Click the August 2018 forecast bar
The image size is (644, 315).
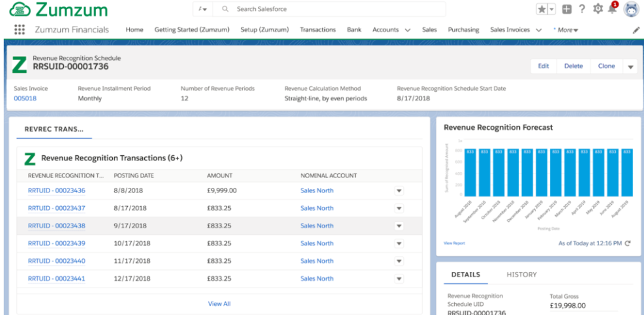tap(470, 172)
